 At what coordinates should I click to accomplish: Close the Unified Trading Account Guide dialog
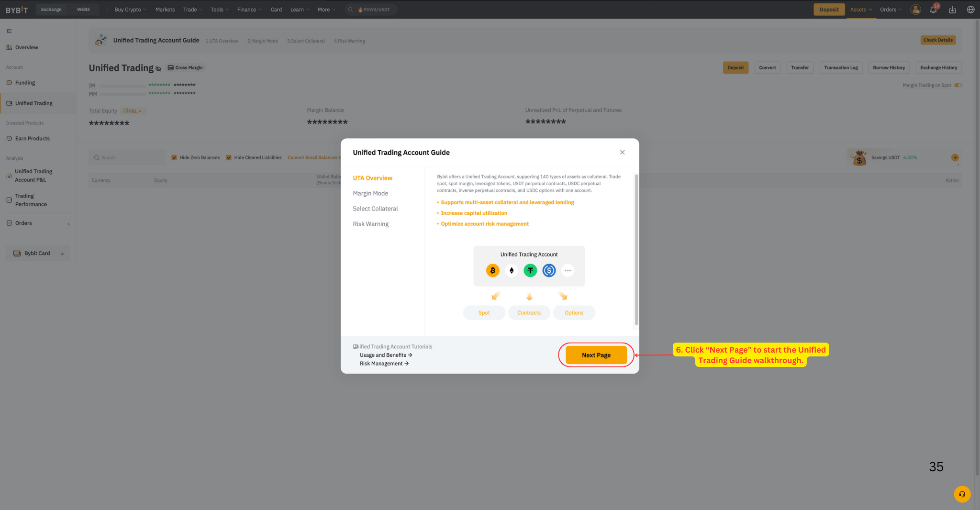[x=622, y=152]
